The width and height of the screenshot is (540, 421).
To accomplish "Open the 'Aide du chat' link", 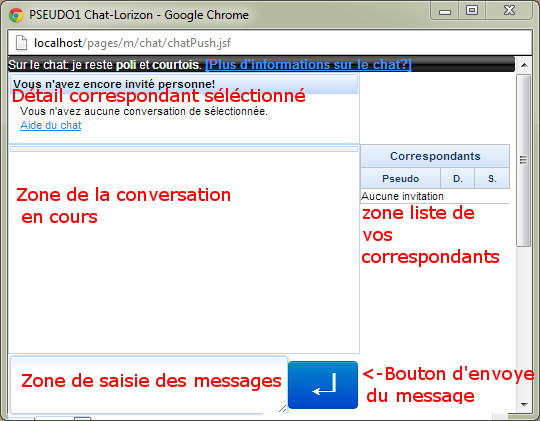I will point(51,125).
